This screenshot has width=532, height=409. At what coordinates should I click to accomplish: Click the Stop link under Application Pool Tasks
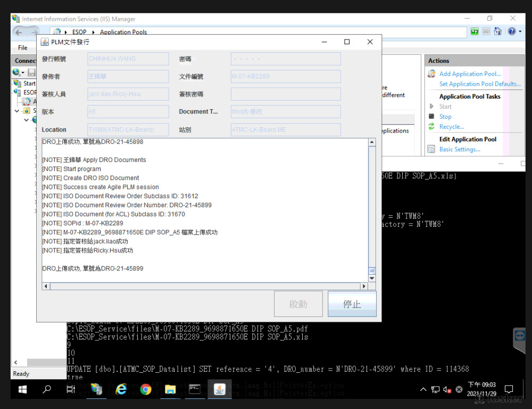(x=445, y=117)
